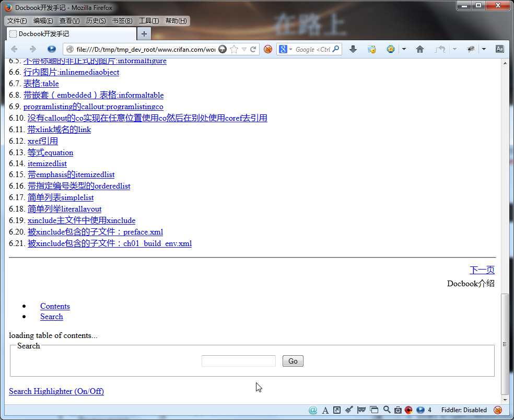This screenshot has height=420, width=514.
Task: Click the first-aid kit icon in status bar
Action: pyautogui.click(x=398, y=410)
